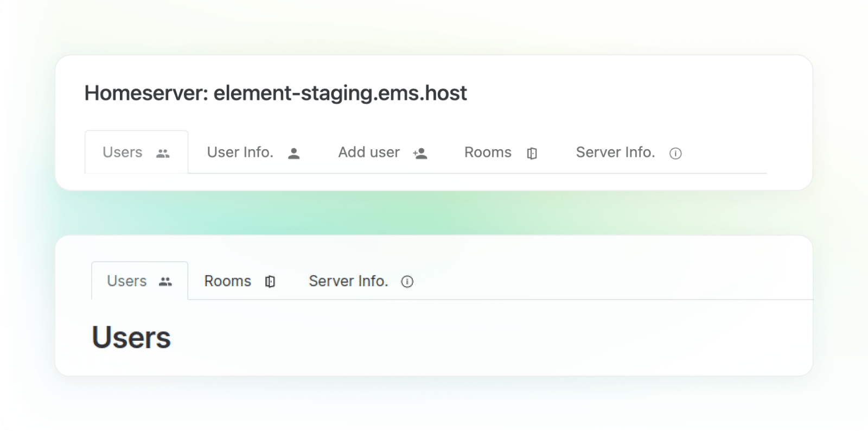Select the Users tab in the lower panel

139,281
